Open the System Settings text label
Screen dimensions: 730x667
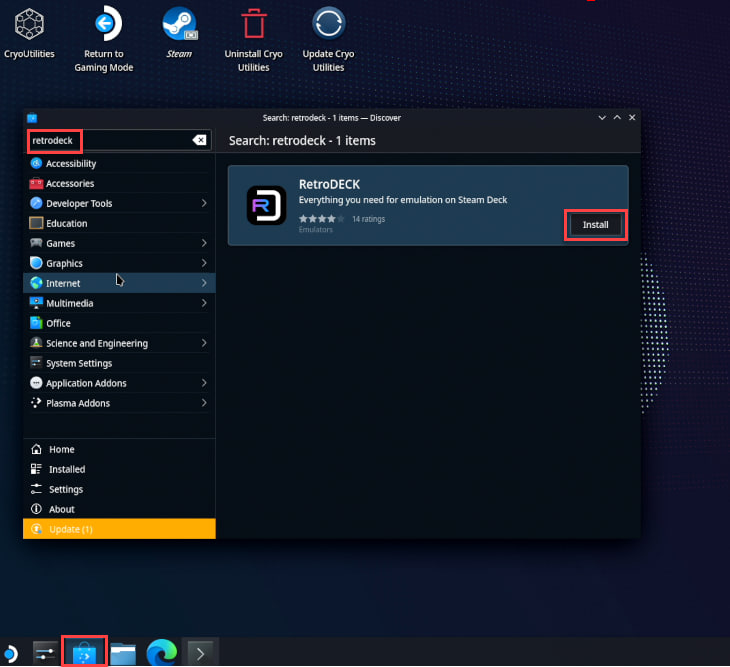(79, 364)
